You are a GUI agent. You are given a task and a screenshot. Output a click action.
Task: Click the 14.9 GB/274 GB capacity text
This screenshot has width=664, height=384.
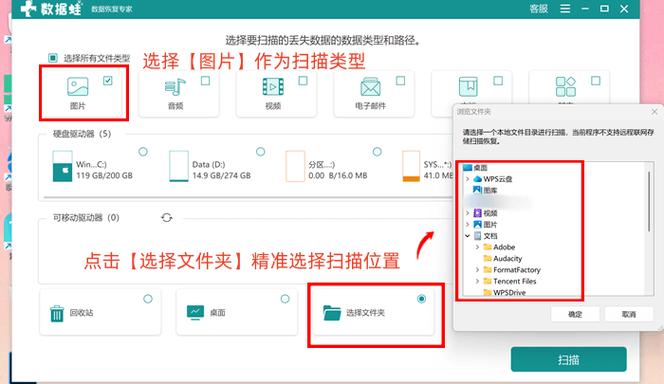221,175
